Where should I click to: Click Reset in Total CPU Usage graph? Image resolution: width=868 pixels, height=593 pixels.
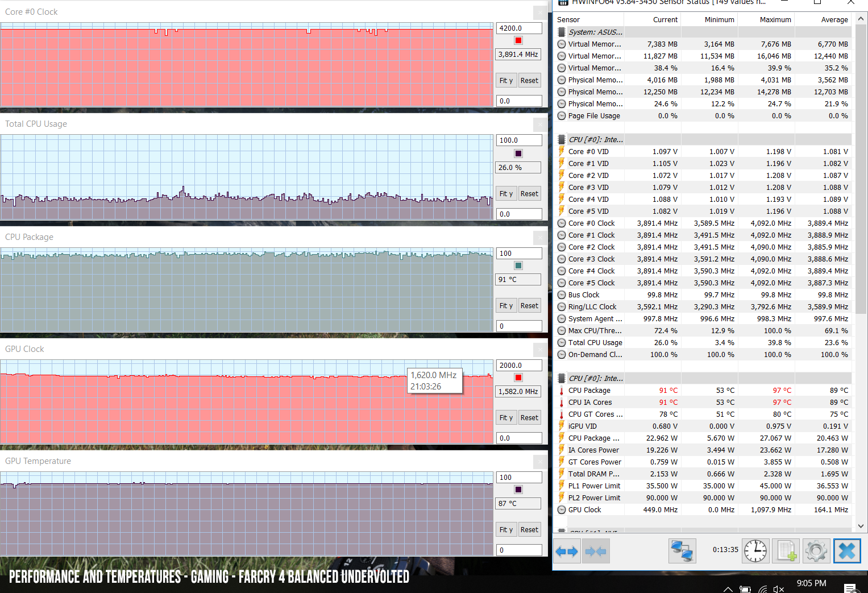[x=529, y=194]
